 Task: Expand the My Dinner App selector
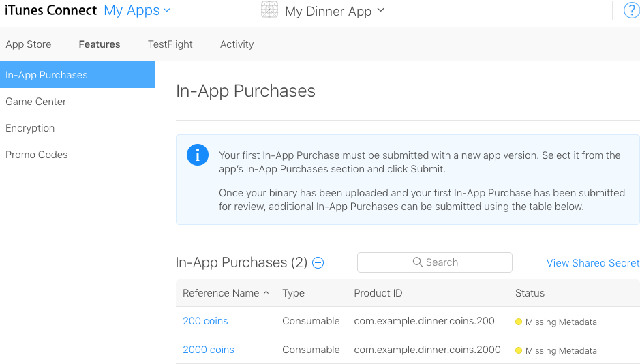pyautogui.click(x=380, y=11)
